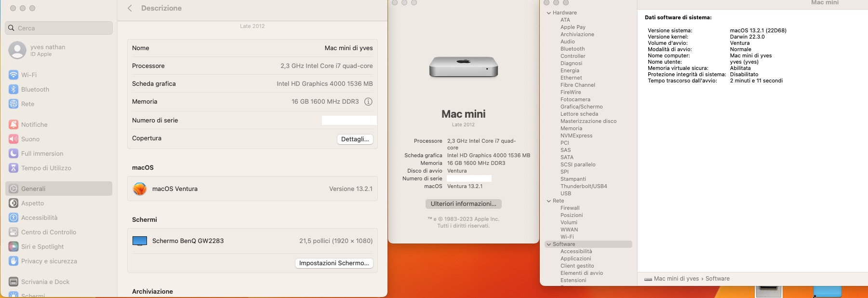The image size is (868, 298).
Task: Click the macOS Ventura logo icon
Action: coord(140,189)
